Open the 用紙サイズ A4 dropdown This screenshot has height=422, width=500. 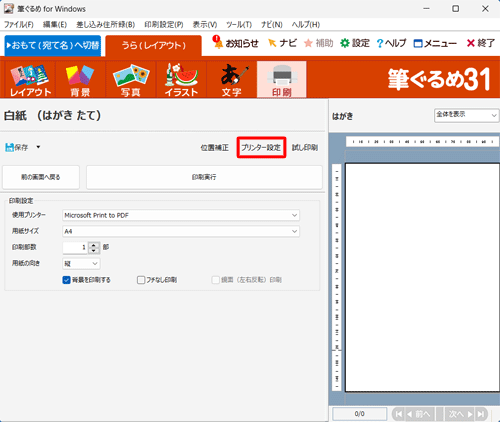[x=181, y=231]
